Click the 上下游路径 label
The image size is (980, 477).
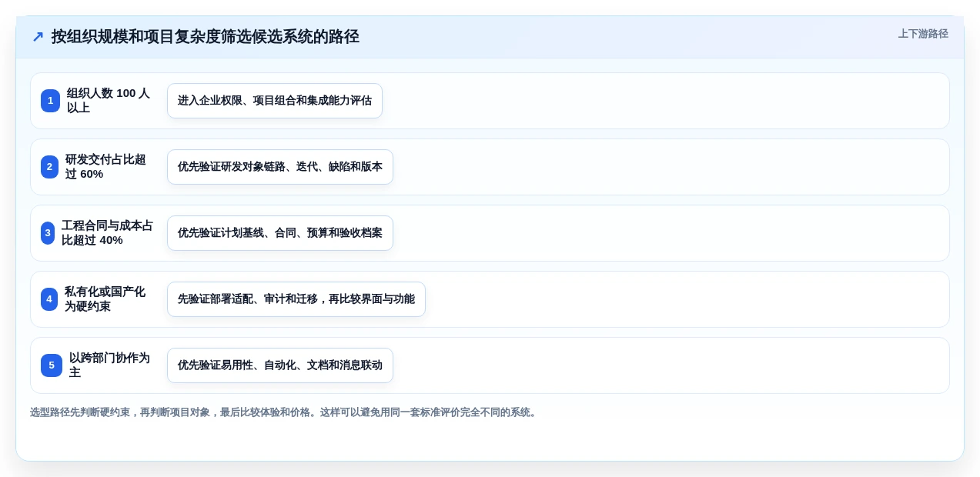coord(923,34)
